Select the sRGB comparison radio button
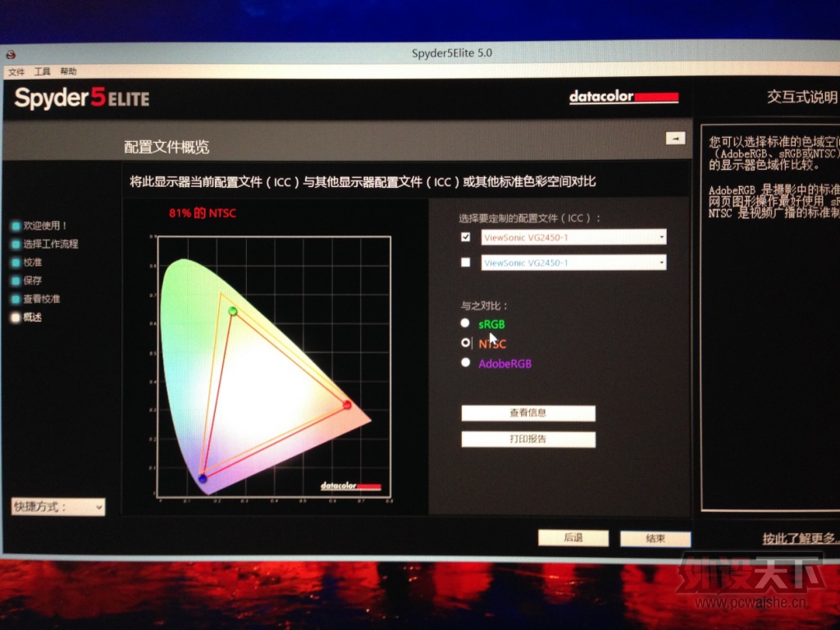 (465, 323)
